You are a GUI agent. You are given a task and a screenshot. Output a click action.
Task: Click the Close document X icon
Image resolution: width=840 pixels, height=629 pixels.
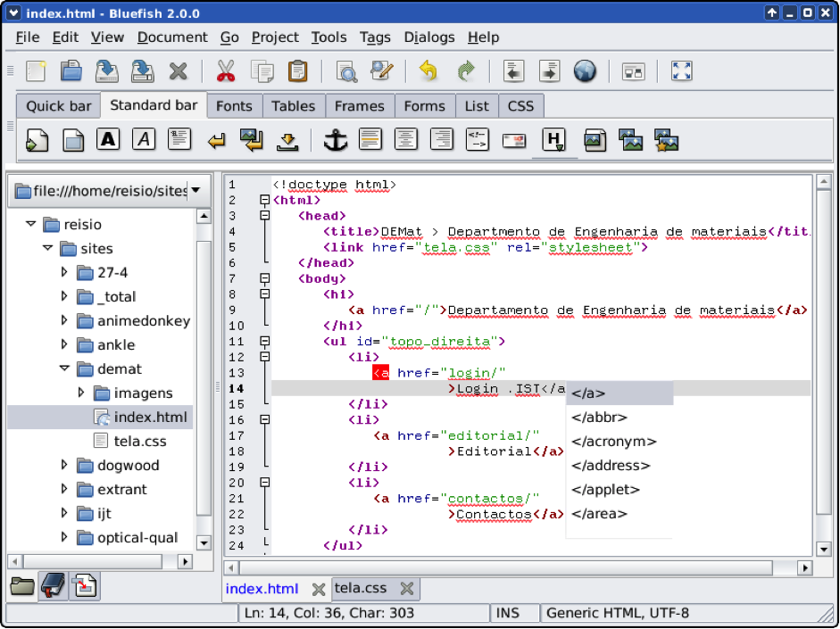(x=178, y=70)
